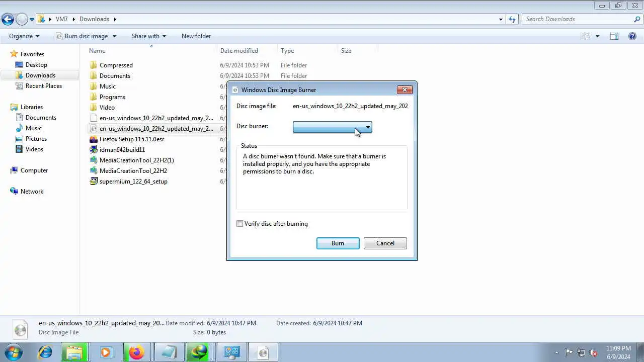644x362 pixels.
Task: Open Windows Explorer from the taskbar
Action: pos(74,352)
